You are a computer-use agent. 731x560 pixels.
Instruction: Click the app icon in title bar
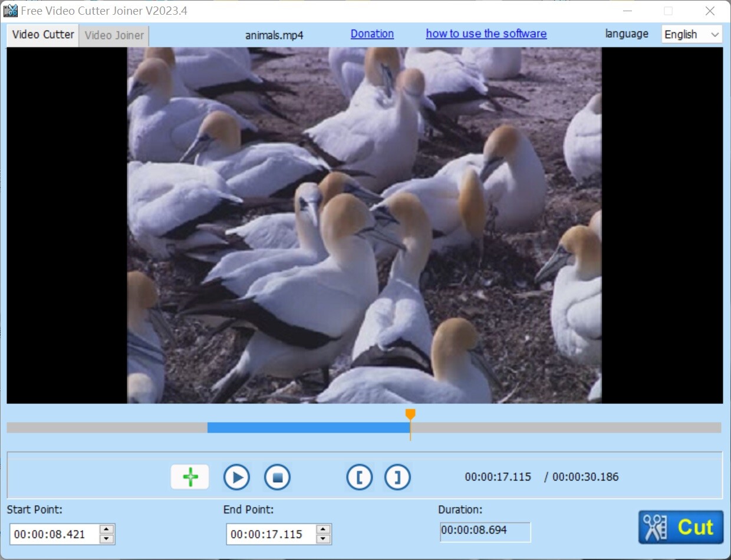(x=10, y=11)
